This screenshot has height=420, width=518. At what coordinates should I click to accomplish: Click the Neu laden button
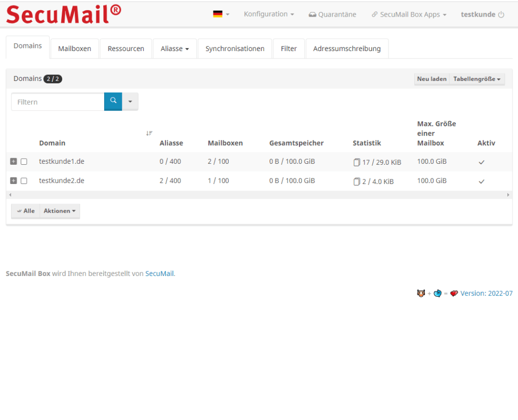pos(431,79)
